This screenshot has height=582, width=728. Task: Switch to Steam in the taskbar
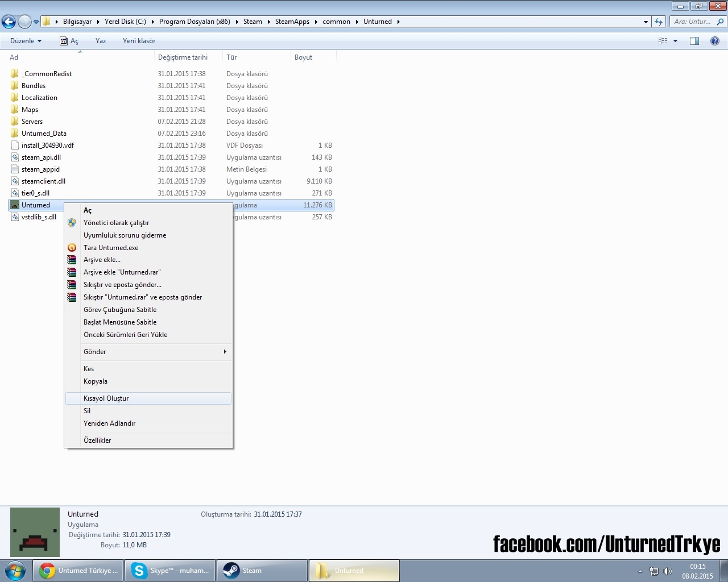tap(262, 571)
